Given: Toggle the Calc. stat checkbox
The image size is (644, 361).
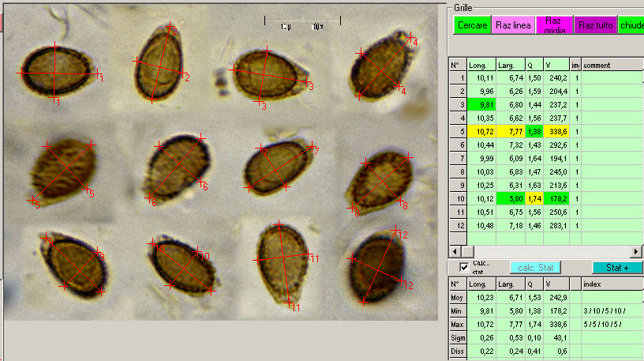Looking at the screenshot, I should point(464,268).
